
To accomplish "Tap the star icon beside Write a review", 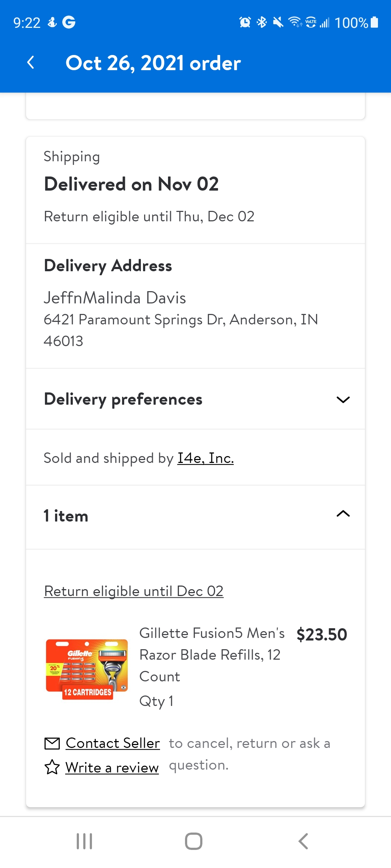I will click(x=52, y=767).
